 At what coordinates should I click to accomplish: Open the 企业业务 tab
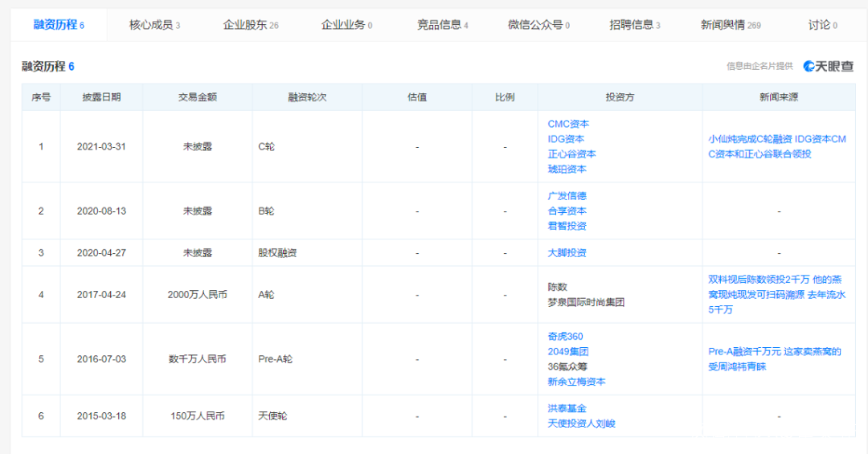(x=346, y=25)
